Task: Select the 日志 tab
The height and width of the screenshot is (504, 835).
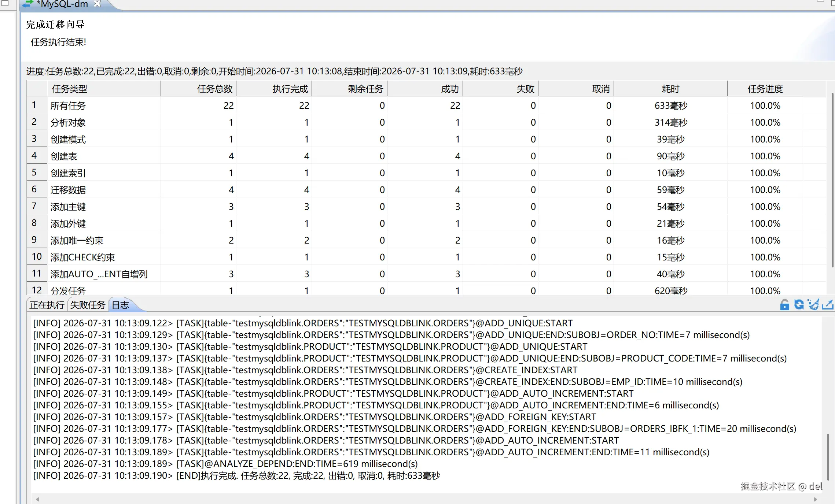Action: 121,305
